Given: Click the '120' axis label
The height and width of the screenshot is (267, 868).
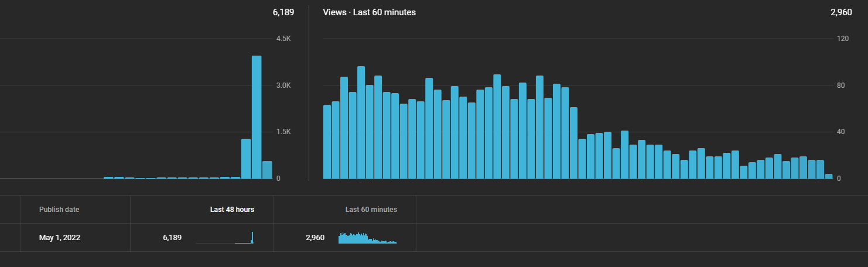Looking at the screenshot, I should pyautogui.click(x=843, y=39).
